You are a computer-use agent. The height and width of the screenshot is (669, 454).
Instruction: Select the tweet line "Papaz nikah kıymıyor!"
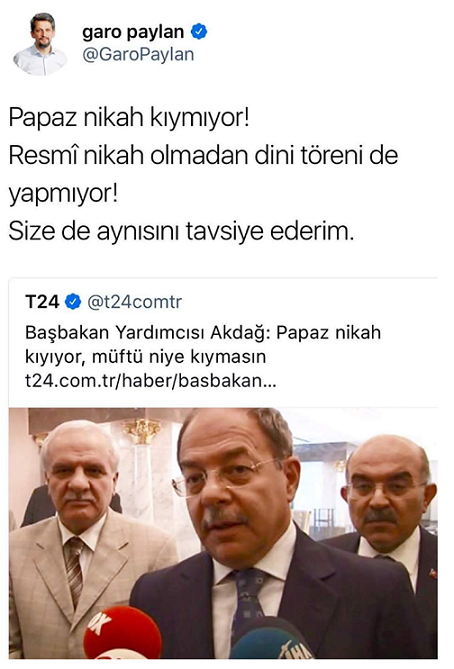(x=128, y=117)
